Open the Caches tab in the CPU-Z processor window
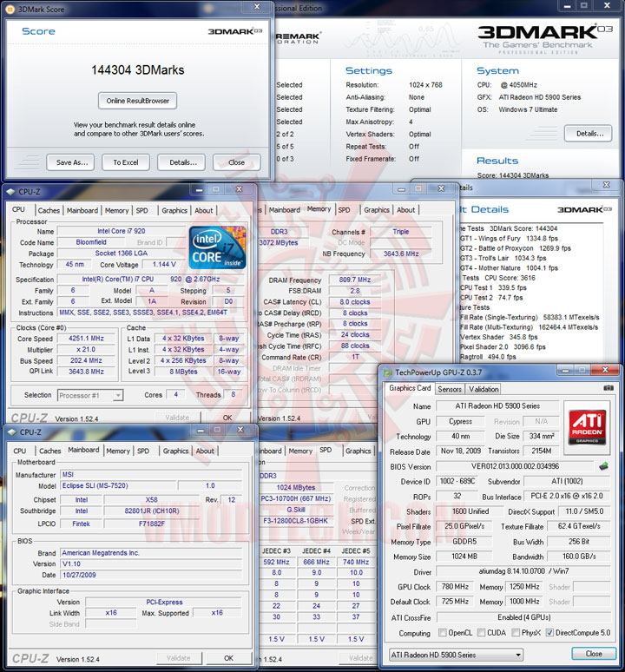 [49, 210]
